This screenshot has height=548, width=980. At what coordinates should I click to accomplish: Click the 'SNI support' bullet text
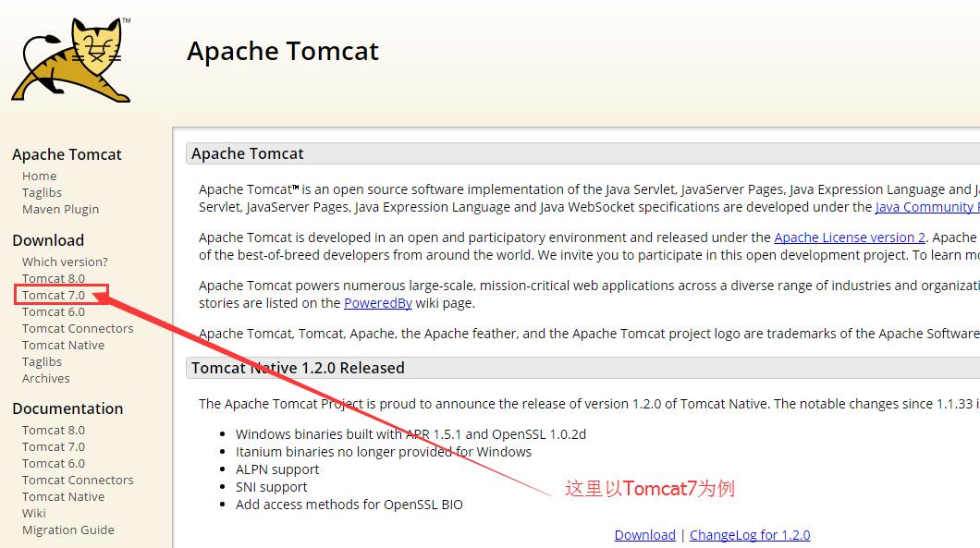coord(271,487)
